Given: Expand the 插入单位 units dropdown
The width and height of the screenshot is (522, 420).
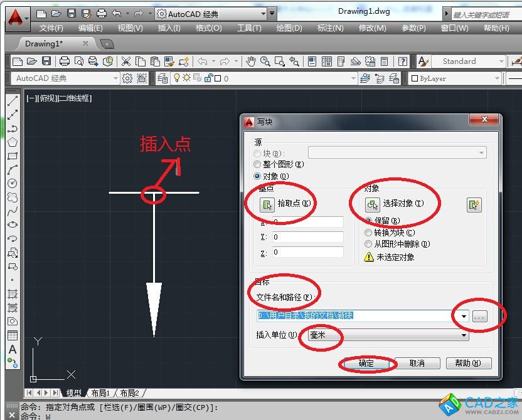Looking at the screenshot, I should 464,336.
